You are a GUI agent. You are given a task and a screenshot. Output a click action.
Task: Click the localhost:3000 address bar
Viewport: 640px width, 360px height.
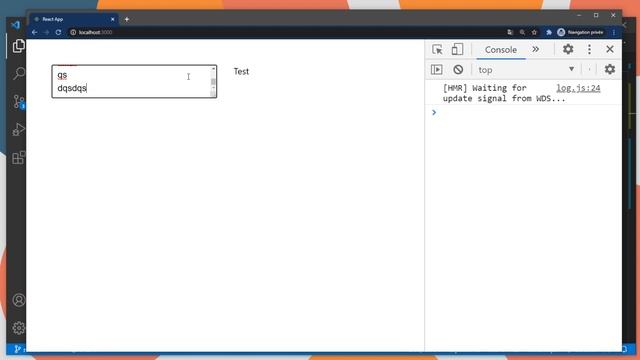pos(286,32)
